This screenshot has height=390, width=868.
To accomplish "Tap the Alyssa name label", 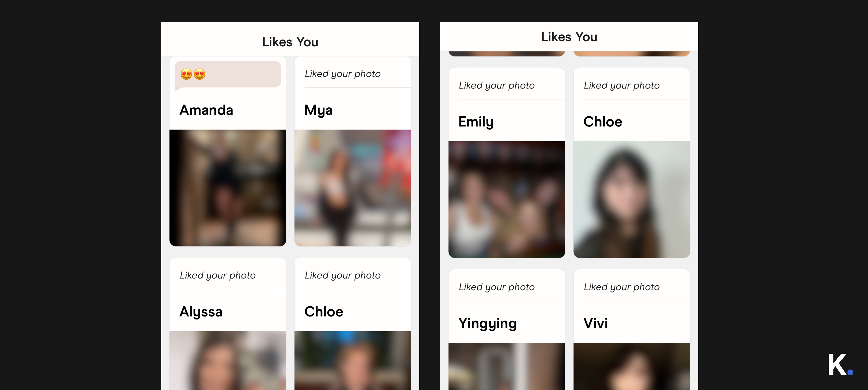I will (x=201, y=312).
